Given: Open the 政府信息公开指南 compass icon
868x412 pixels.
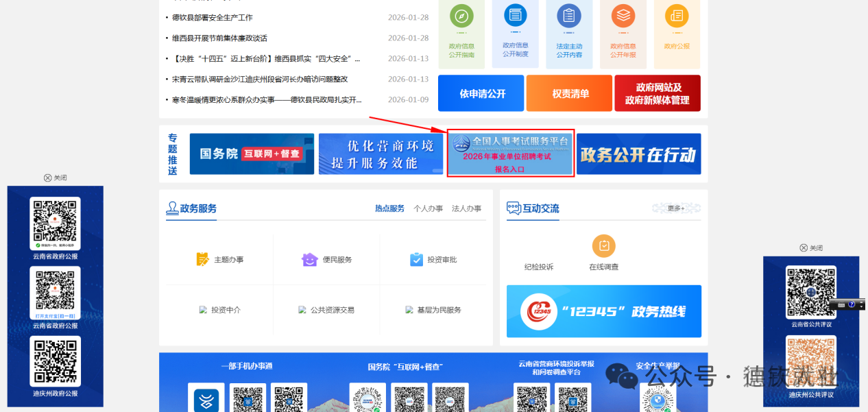Looking at the screenshot, I should coord(461,15).
